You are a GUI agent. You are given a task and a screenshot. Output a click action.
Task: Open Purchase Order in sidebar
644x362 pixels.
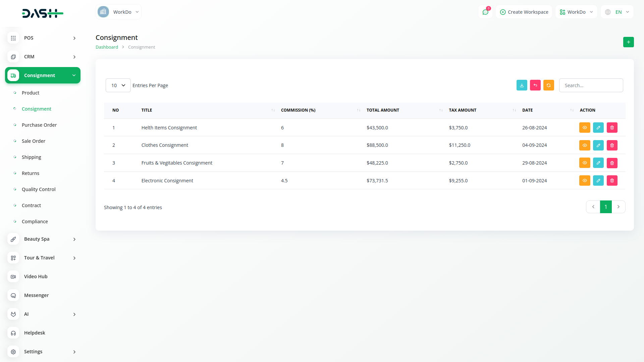coord(39,125)
